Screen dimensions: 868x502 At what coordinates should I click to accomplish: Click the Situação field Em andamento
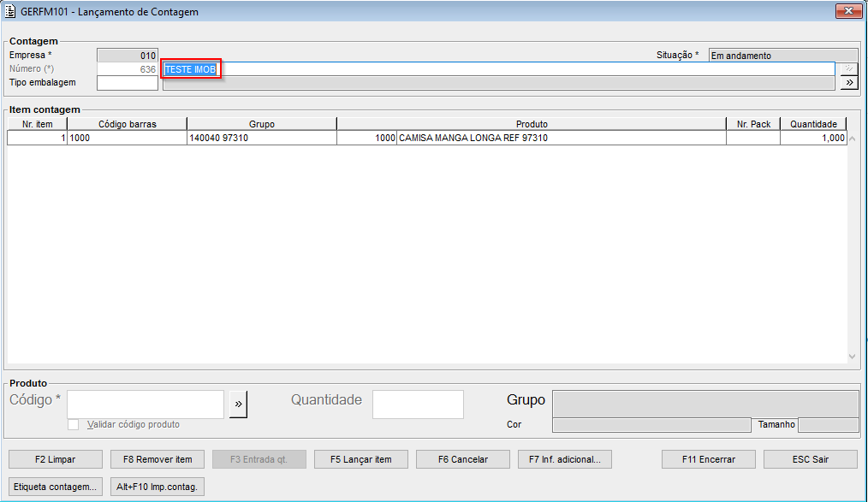[x=783, y=56]
